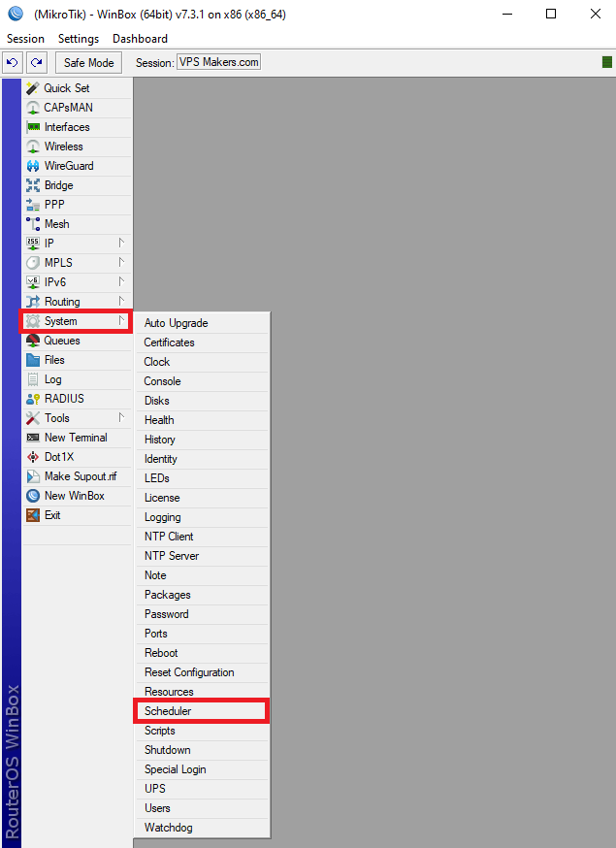Toggle the Safe Mode button
616x848 pixels.
[x=88, y=63]
